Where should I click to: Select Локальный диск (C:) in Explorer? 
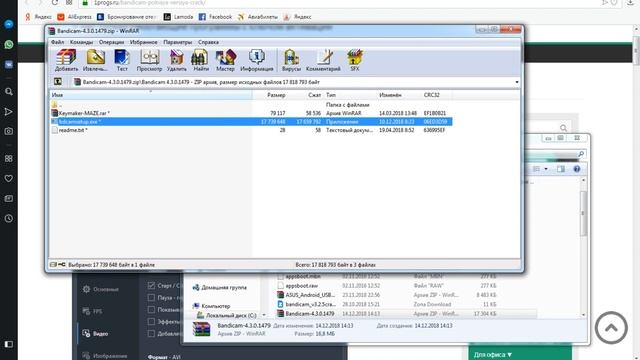coord(227,315)
